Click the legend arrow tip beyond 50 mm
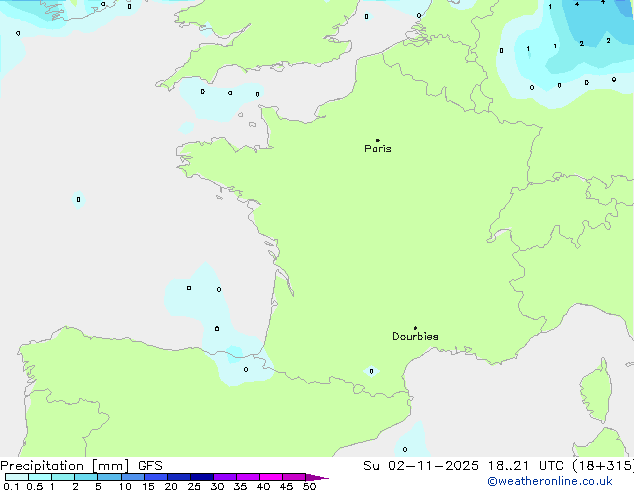 pyautogui.click(x=318, y=477)
